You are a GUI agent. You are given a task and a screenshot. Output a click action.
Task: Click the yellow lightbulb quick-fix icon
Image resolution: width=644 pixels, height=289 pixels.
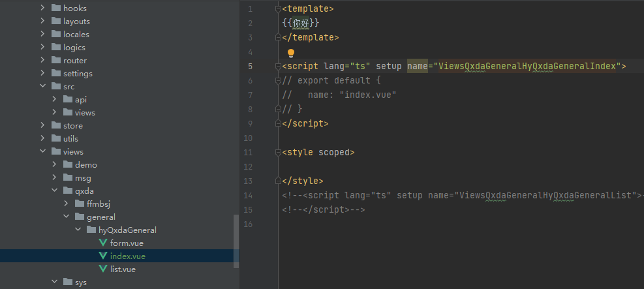click(x=291, y=53)
